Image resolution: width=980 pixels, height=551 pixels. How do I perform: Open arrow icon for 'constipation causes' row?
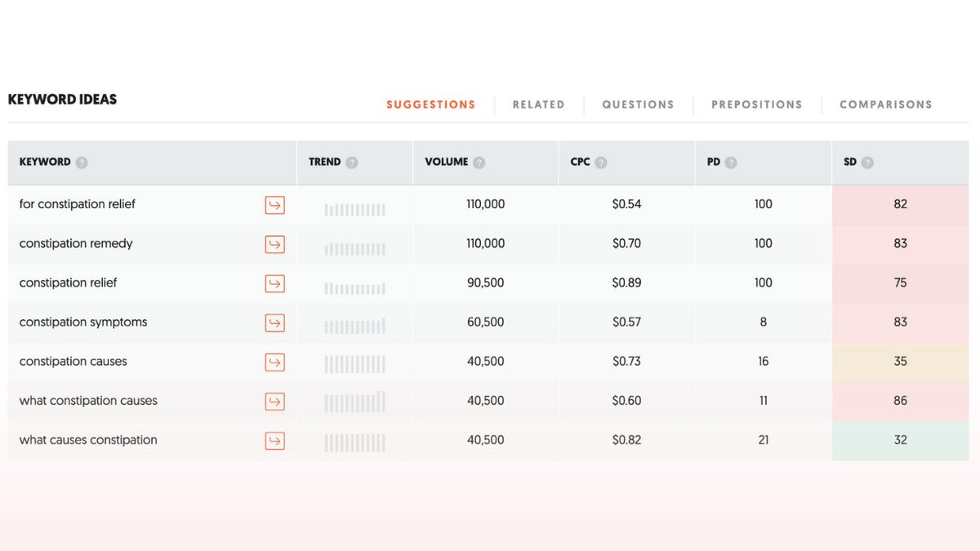pos(275,362)
